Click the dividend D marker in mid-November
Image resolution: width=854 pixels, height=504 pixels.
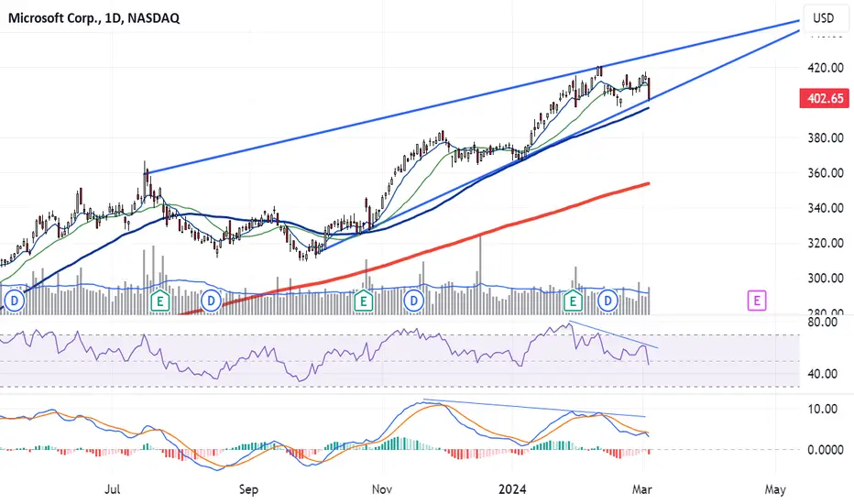pos(414,301)
